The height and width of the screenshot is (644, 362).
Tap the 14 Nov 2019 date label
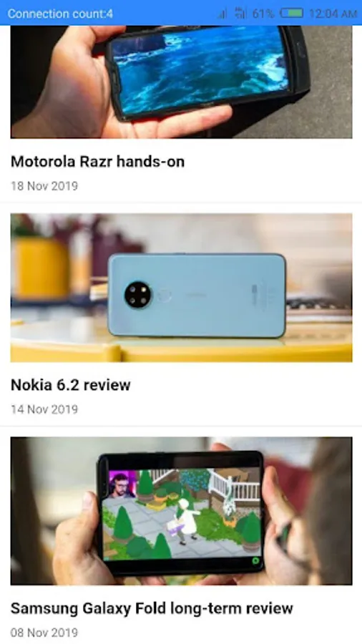click(44, 409)
